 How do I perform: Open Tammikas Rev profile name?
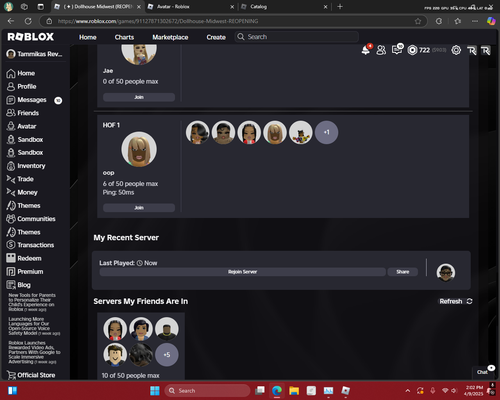[x=40, y=54]
